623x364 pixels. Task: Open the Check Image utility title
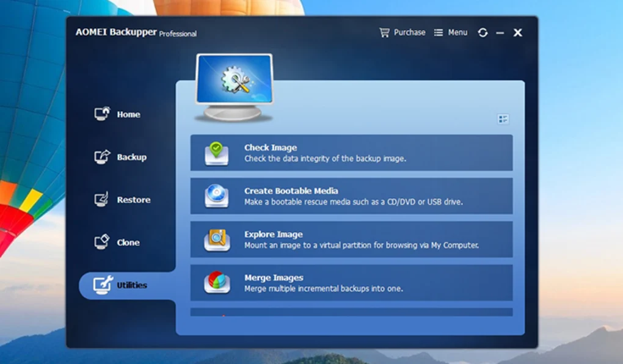pos(271,148)
